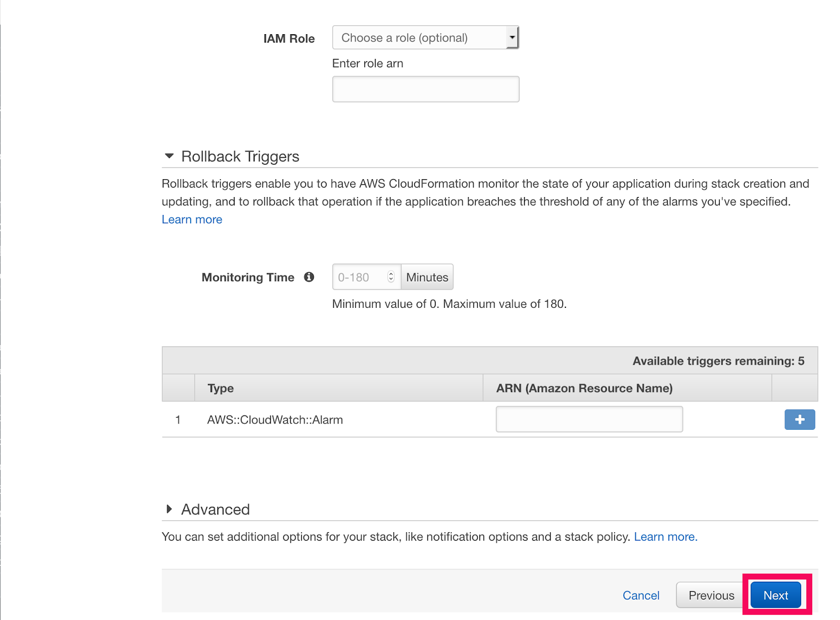
Task: Open Rollback Triggers Learn more link
Action: [192, 219]
